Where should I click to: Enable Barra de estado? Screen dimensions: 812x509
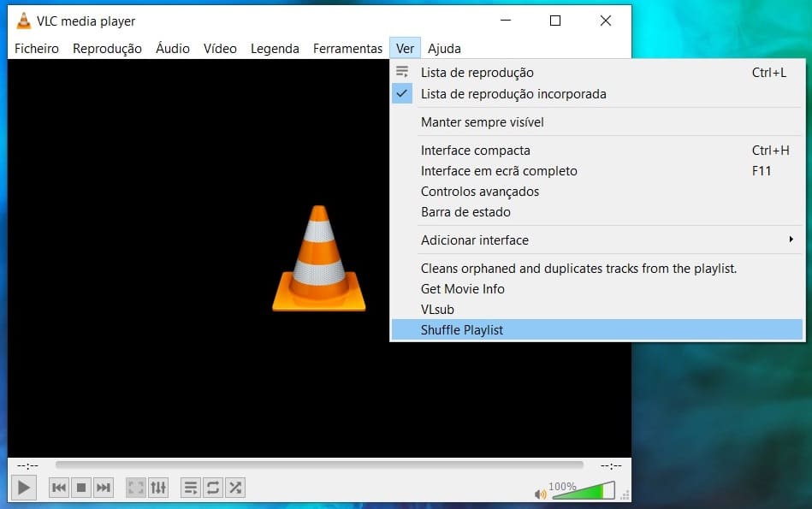pyautogui.click(x=597, y=212)
